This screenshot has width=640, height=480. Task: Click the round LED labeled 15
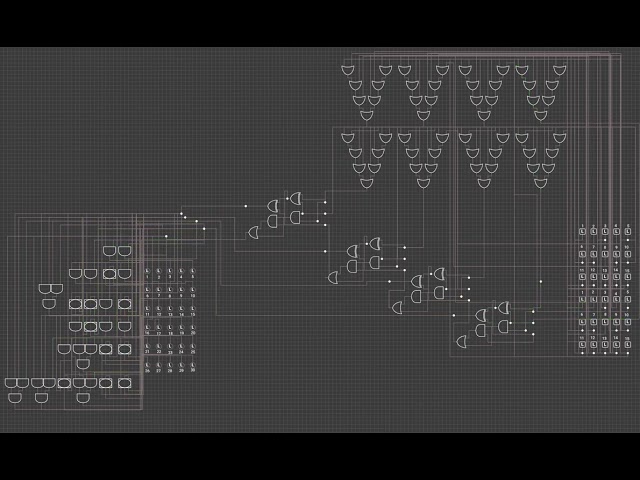[x=193, y=309]
